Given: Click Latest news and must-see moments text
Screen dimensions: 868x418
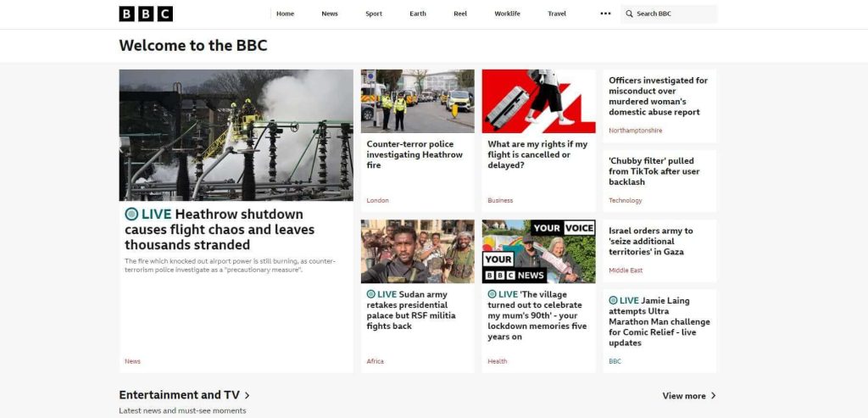Looking at the screenshot, I should pos(183,411).
